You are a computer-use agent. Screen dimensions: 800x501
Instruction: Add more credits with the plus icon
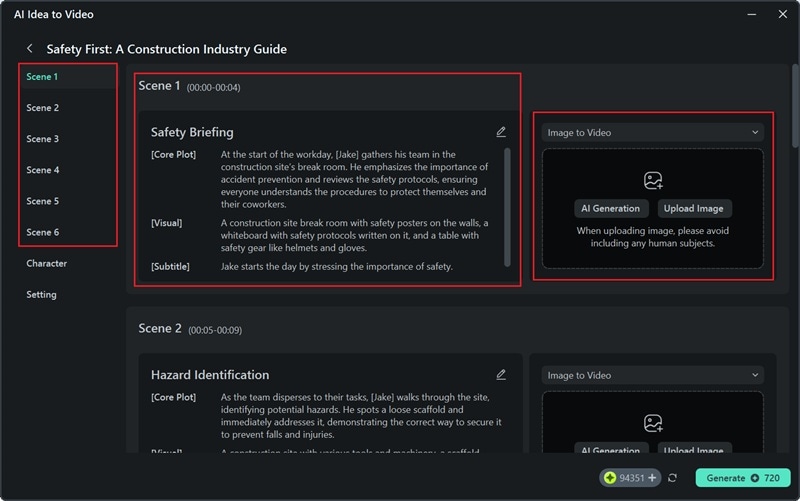coord(652,478)
